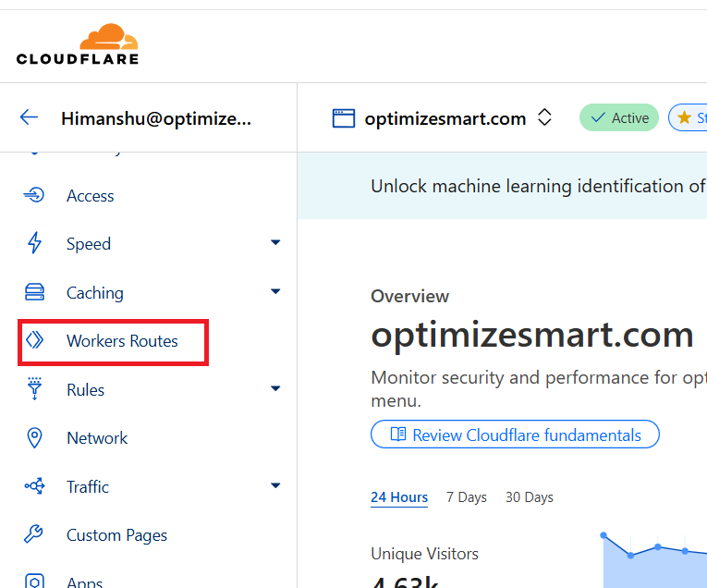Open the optimizesmart.com domain switcher
707x588 pixels.
point(544,117)
